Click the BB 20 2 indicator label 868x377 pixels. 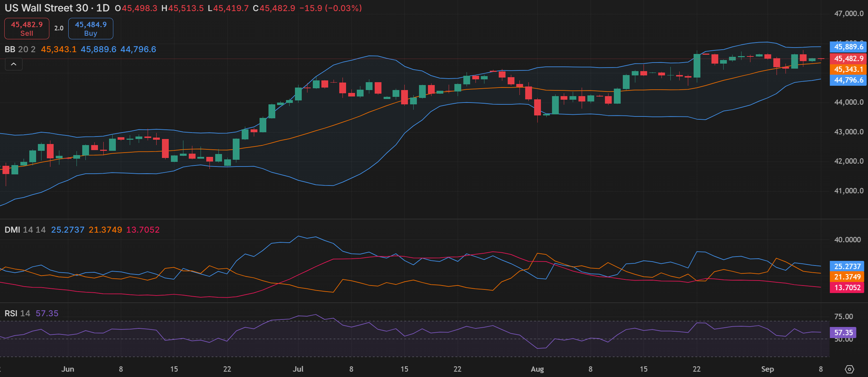(20, 49)
